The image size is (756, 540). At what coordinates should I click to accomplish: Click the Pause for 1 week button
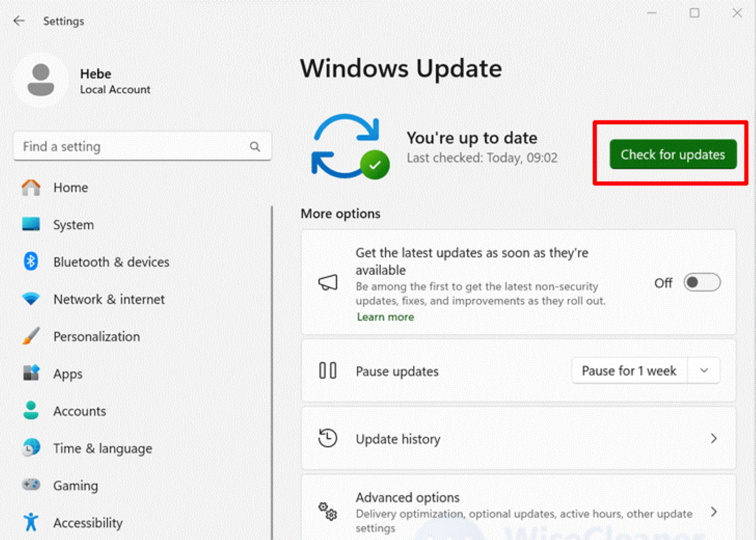[628, 371]
